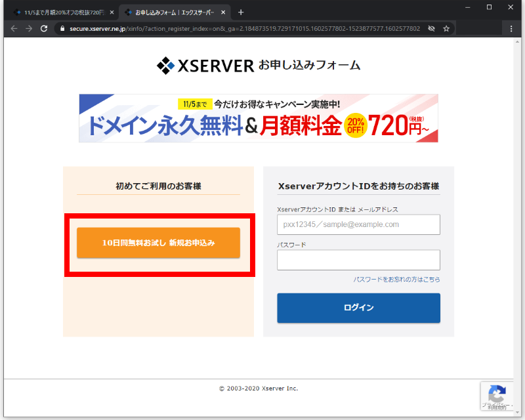Focus the パスワード input field

point(358,260)
